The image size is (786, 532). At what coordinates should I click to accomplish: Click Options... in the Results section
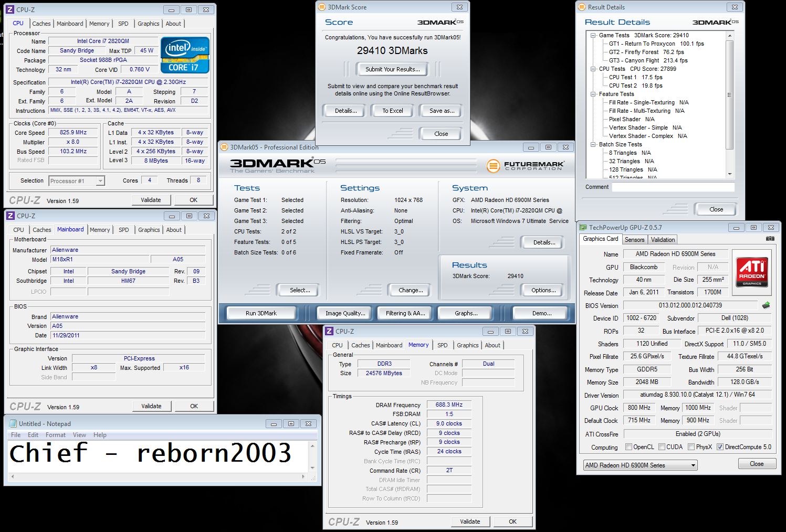(543, 290)
